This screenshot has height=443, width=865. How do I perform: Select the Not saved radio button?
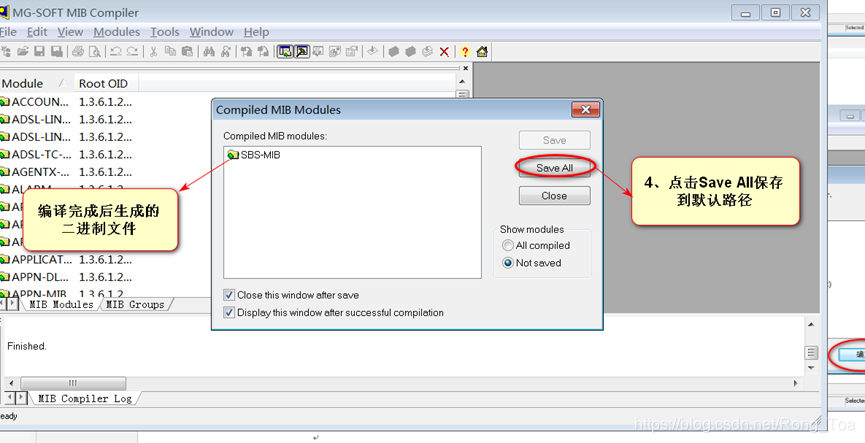pos(508,263)
